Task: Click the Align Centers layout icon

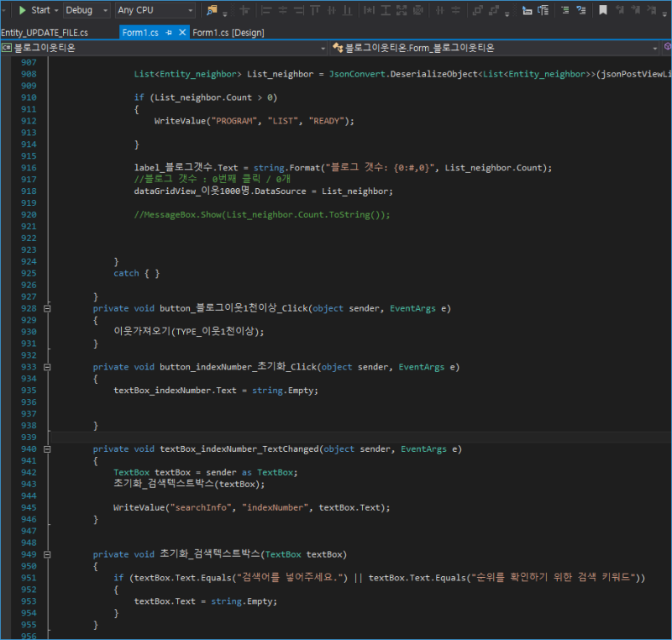Action: [x=282, y=10]
